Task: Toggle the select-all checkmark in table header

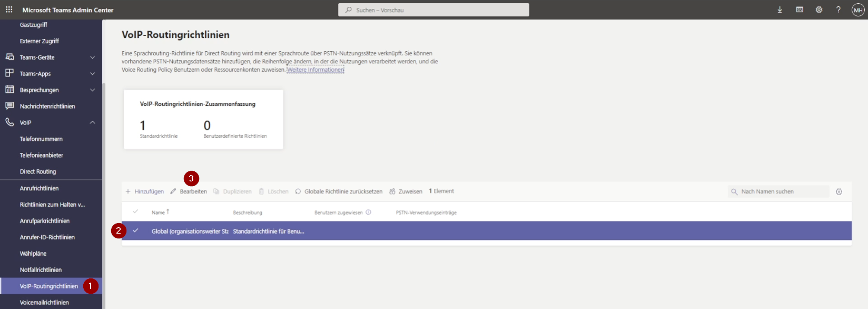Action: tap(135, 211)
